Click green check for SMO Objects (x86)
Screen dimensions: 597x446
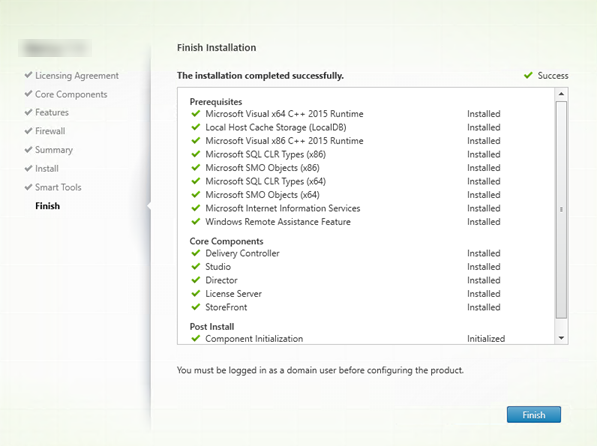click(196, 167)
